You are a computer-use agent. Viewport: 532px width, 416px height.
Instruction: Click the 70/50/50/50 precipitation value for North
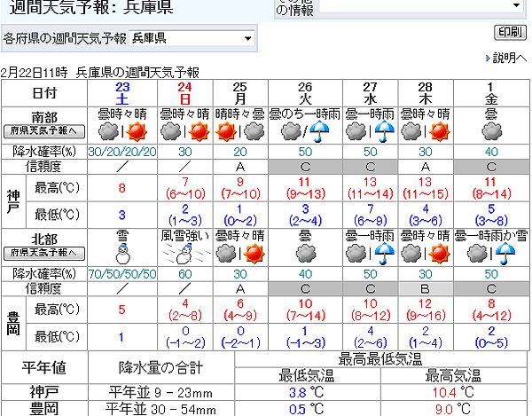tap(122, 274)
